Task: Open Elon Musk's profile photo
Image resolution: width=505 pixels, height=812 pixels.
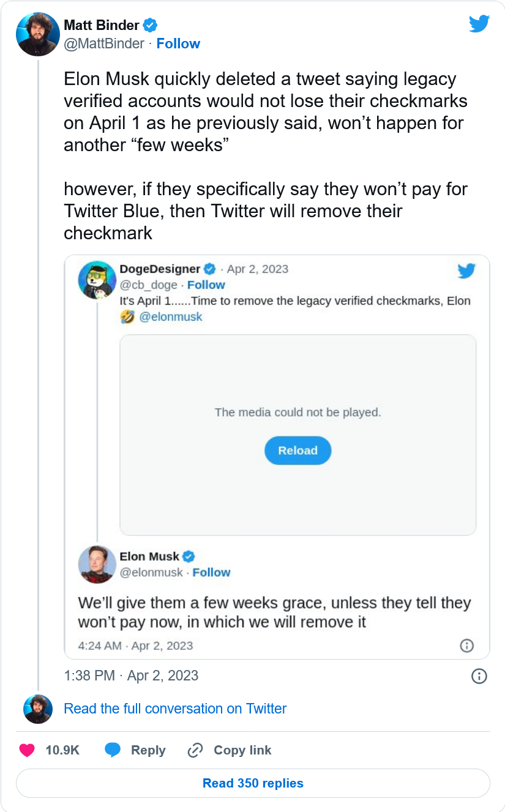Action: [x=97, y=564]
